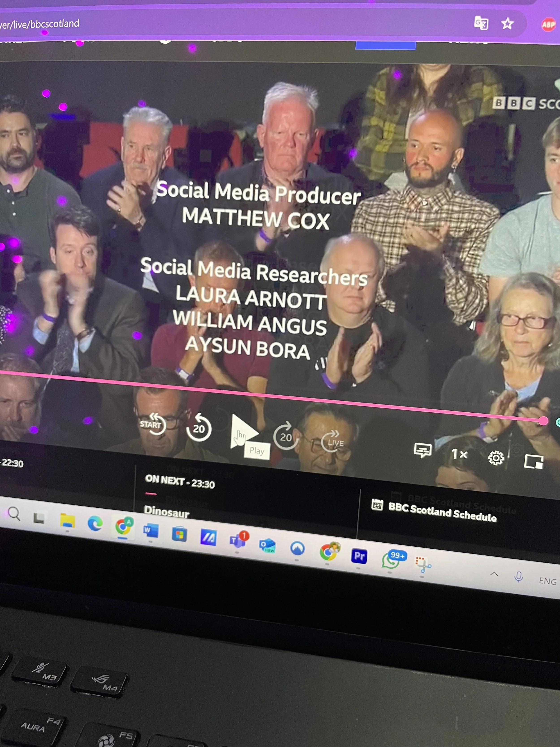Open Windows taskbar search
Viewport: 560px width, 747px height.
point(14,514)
